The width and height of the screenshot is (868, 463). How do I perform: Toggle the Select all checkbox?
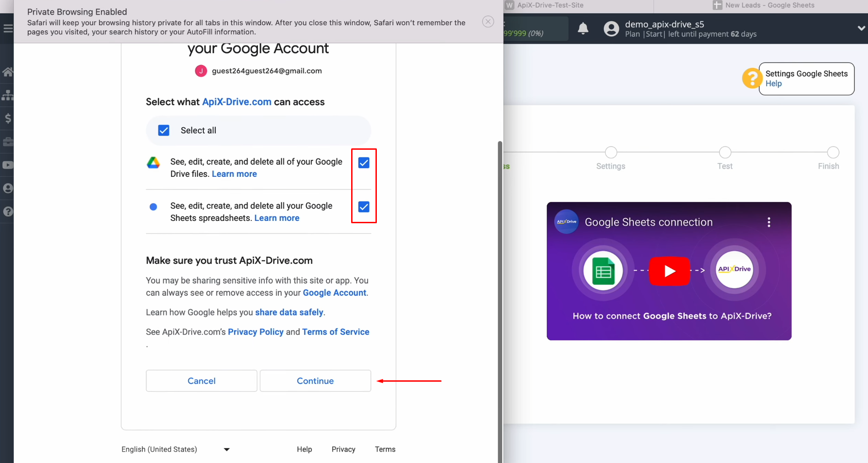click(x=164, y=130)
